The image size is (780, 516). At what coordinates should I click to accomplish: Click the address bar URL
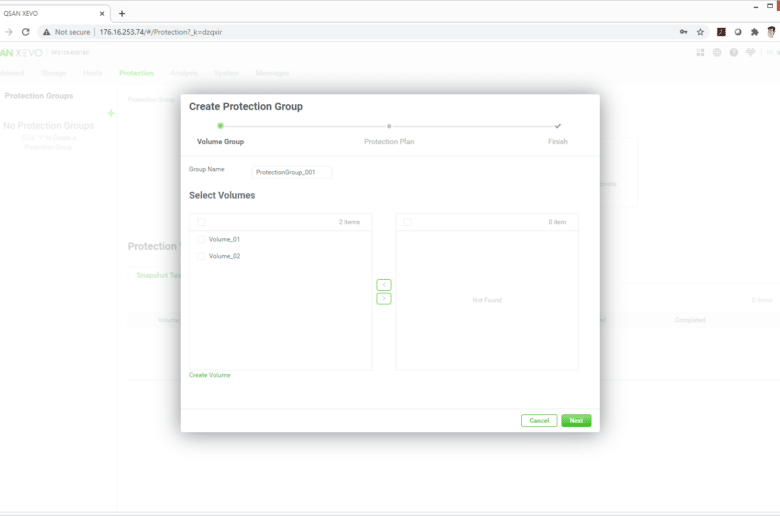click(x=161, y=32)
